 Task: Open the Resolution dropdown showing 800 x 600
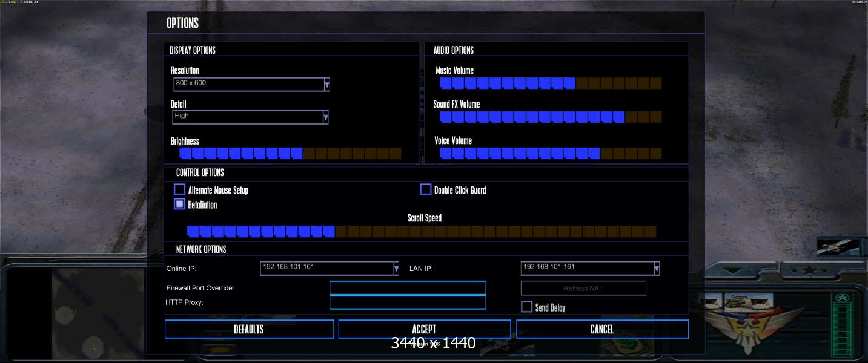click(x=251, y=84)
